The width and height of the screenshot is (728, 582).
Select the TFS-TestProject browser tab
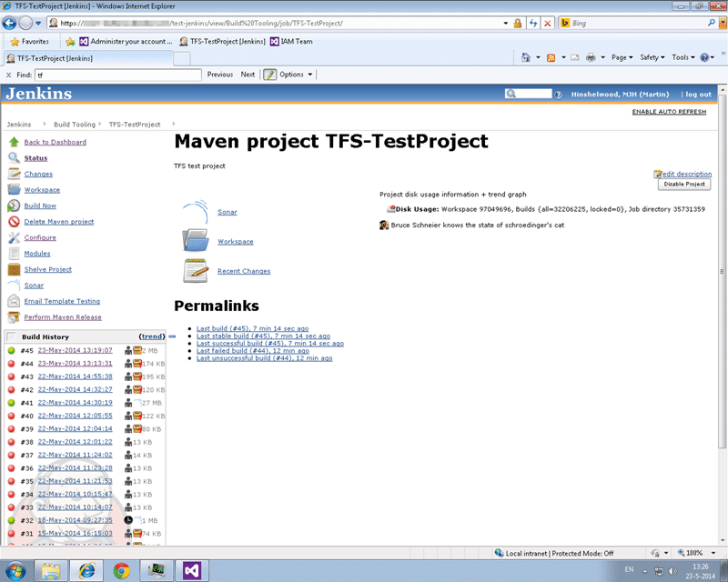pos(88,58)
